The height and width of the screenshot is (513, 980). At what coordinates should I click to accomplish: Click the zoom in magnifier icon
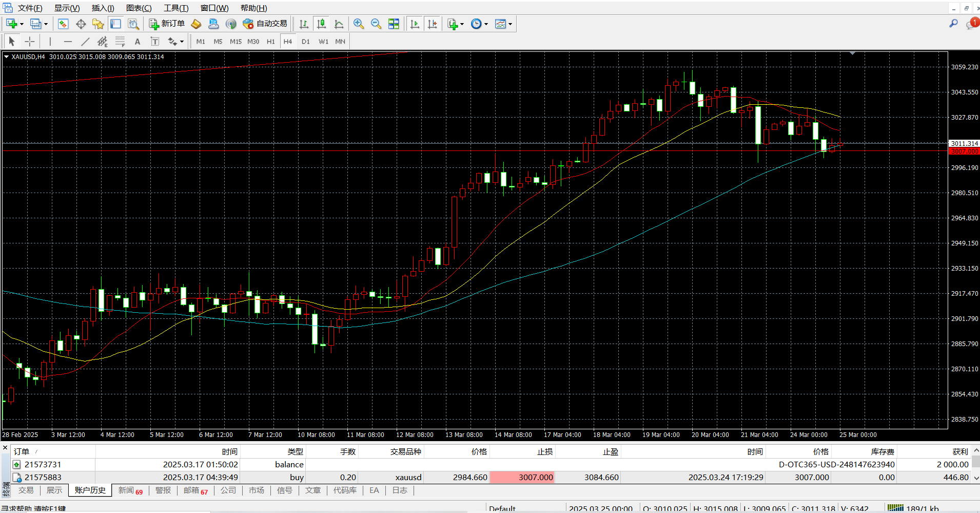click(x=359, y=24)
